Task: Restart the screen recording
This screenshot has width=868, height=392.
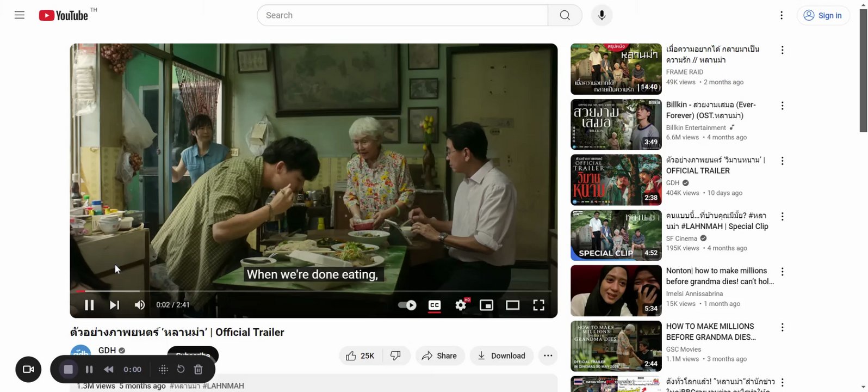Action: click(181, 369)
